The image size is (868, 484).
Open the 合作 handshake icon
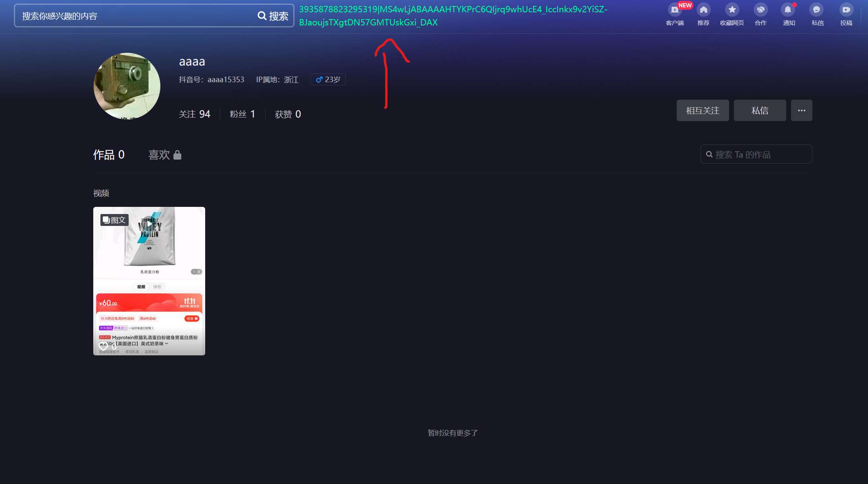(760, 10)
